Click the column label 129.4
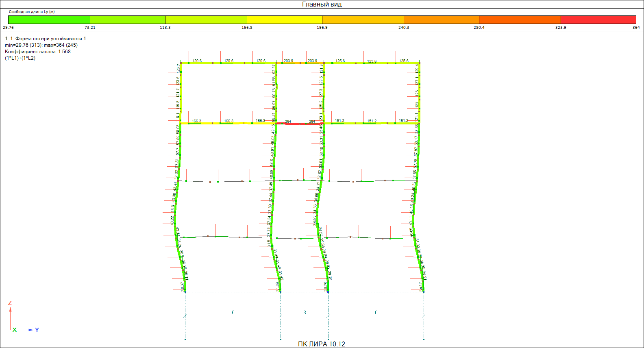Viewport: 644px width, 348px height. coord(417,68)
